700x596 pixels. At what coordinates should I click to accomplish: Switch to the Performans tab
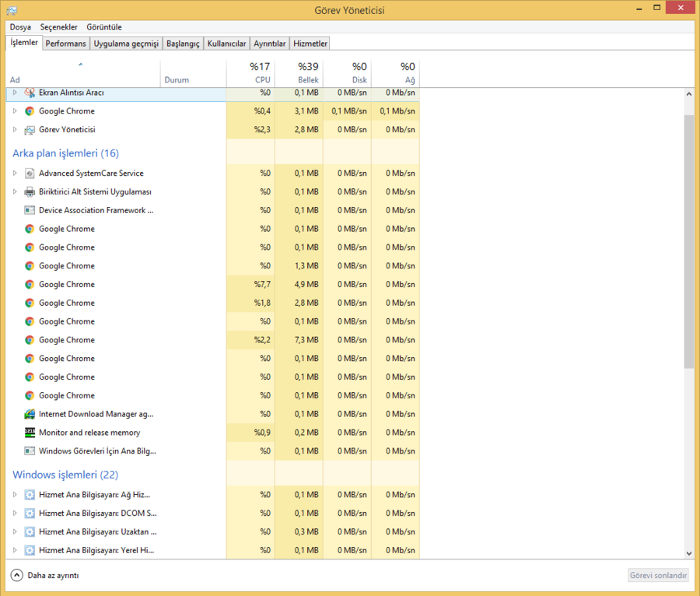[x=65, y=44]
